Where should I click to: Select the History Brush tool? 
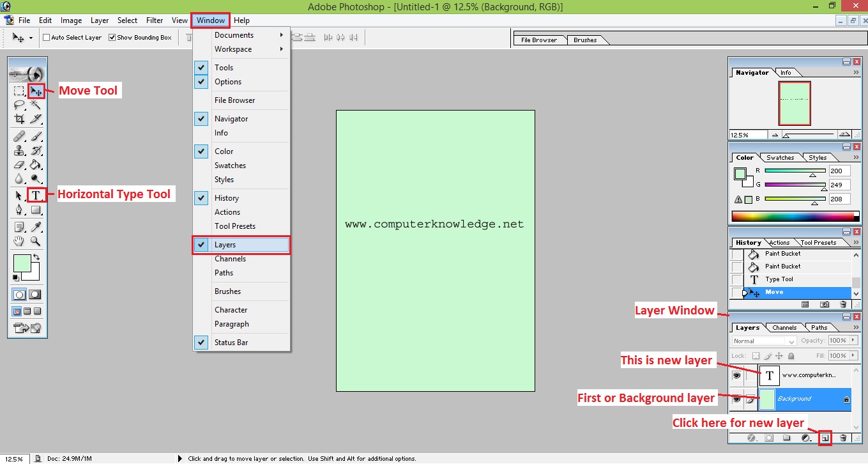pos(36,151)
